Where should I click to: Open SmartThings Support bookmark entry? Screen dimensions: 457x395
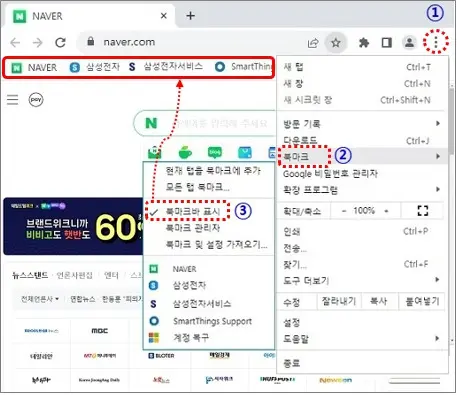point(209,321)
